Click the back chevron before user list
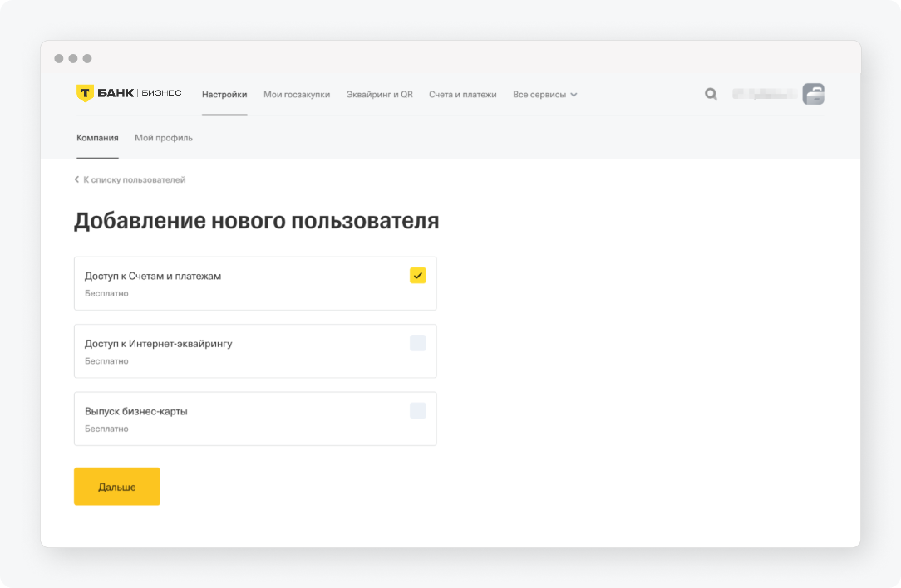 pyautogui.click(x=76, y=179)
